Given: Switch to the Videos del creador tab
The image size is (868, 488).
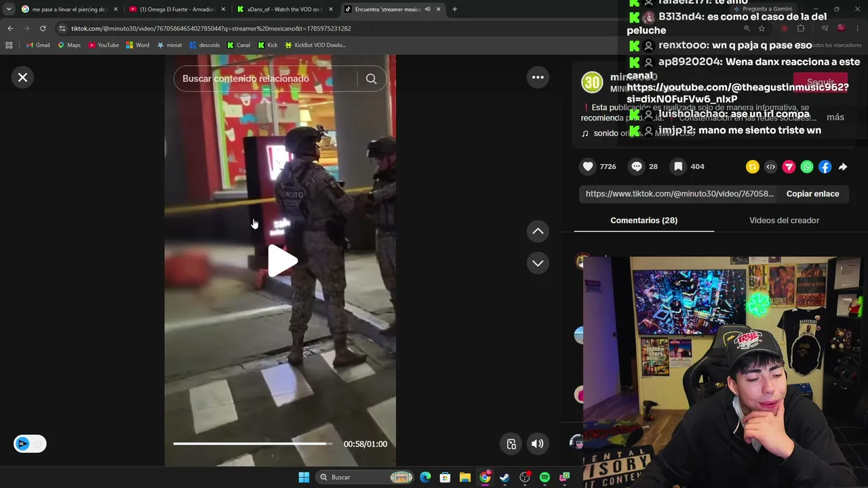Looking at the screenshot, I should (x=784, y=220).
